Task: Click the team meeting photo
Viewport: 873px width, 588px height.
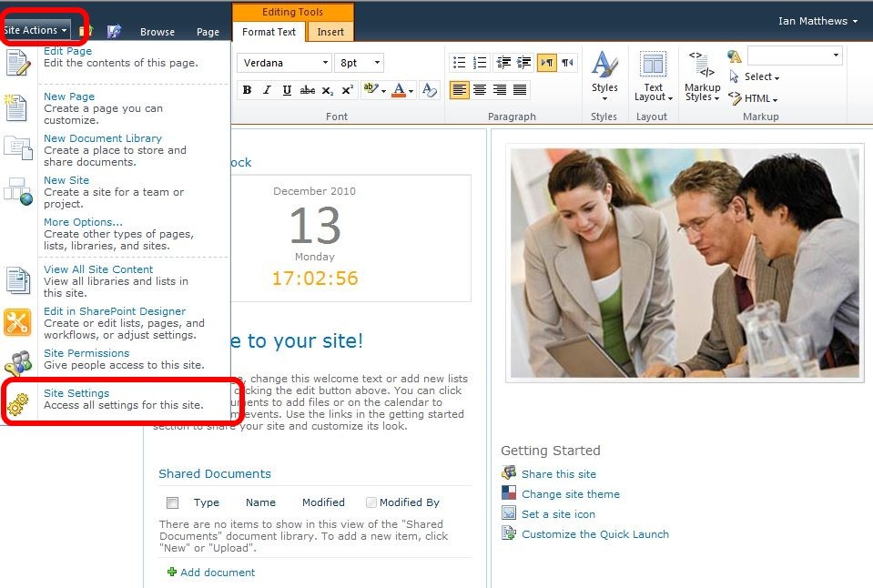Action: (x=684, y=263)
